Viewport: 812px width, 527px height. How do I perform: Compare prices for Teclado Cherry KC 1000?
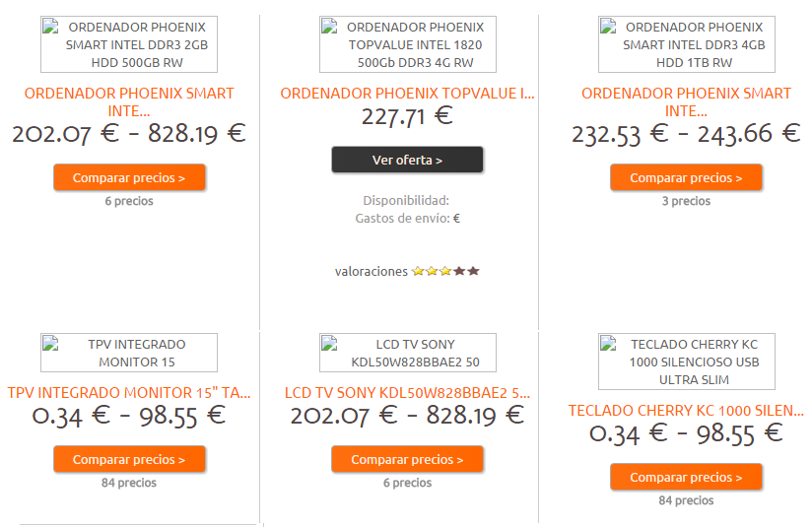686,477
